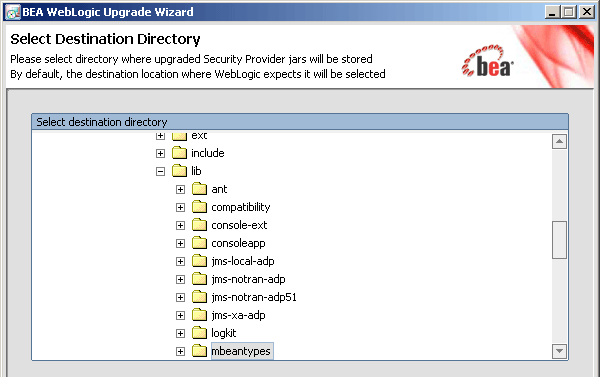
Task: Expand the consoleapp folder node
Action: point(181,243)
